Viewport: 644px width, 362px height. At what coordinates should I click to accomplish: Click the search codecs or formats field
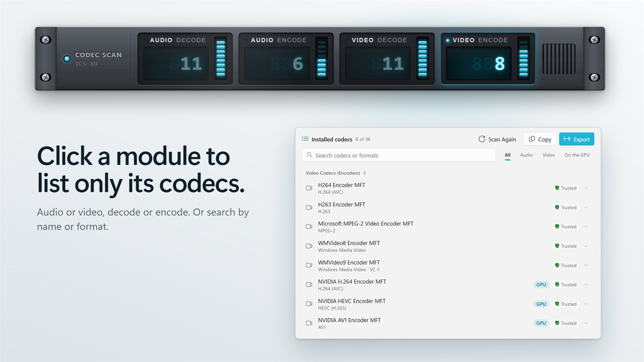398,155
